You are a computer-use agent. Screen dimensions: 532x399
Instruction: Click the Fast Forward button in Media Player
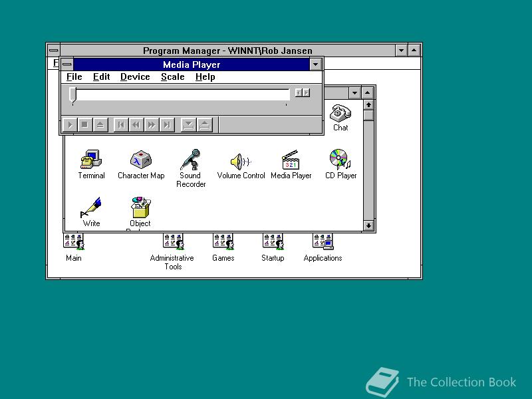tap(152, 125)
